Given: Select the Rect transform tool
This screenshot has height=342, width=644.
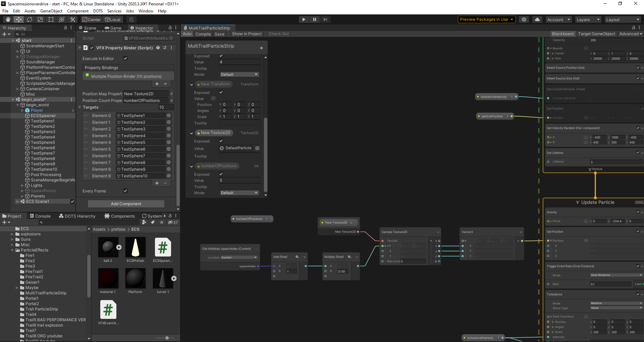Looking at the screenshot, I should (51, 19).
